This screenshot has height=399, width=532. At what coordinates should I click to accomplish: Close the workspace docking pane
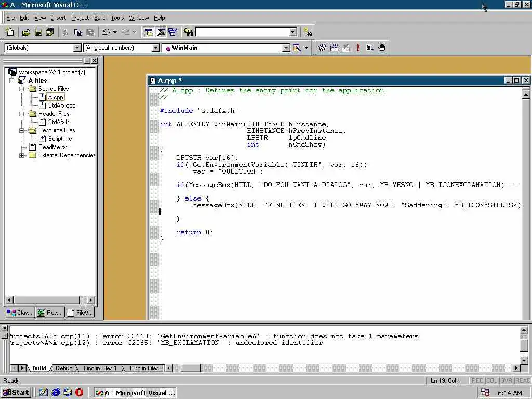point(95,60)
